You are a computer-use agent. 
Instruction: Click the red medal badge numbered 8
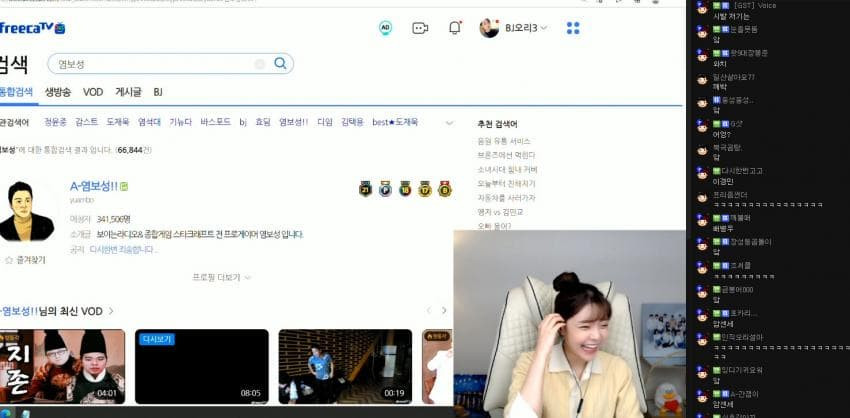(x=445, y=189)
